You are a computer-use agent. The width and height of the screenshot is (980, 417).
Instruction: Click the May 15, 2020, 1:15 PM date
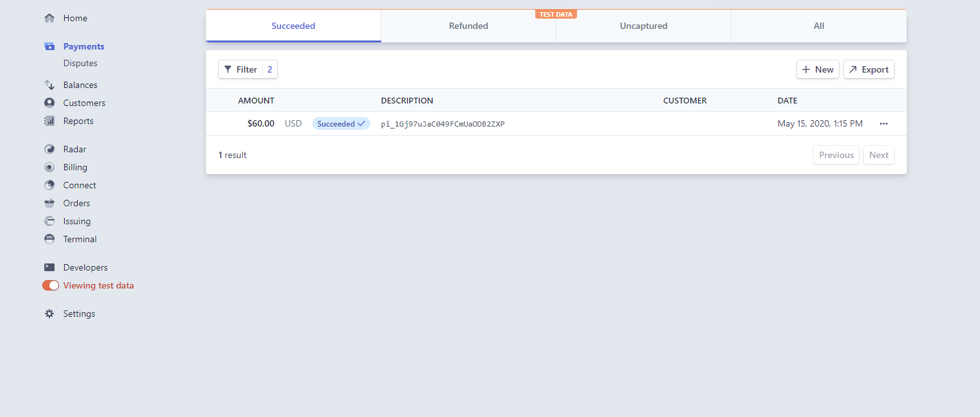pos(820,123)
